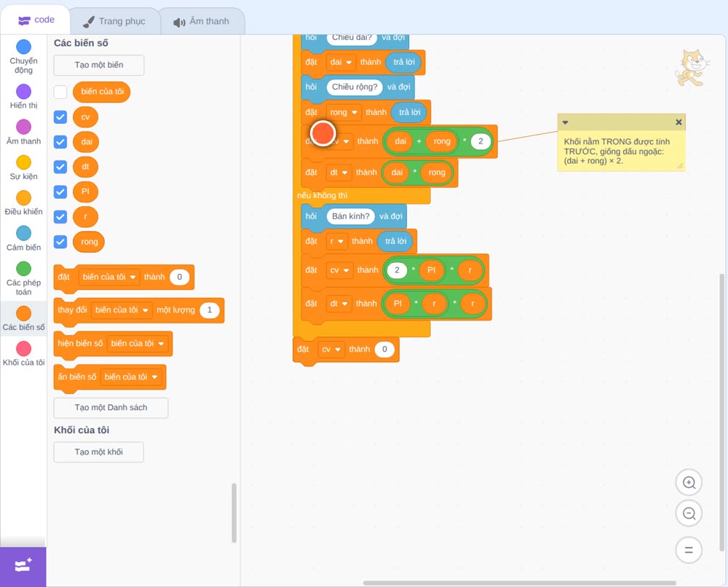Click the 'Tạo một biến' button
Screen dimensions: 728x587
[99, 65]
